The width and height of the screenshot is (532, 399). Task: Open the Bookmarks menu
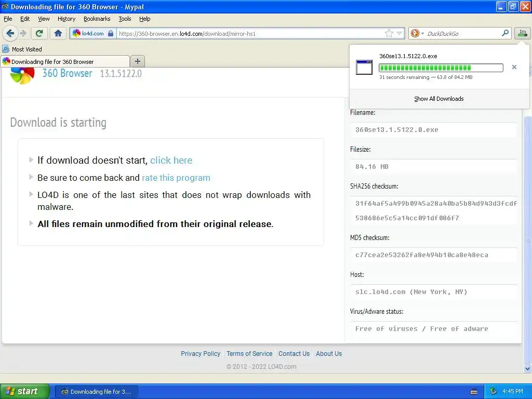tap(97, 19)
